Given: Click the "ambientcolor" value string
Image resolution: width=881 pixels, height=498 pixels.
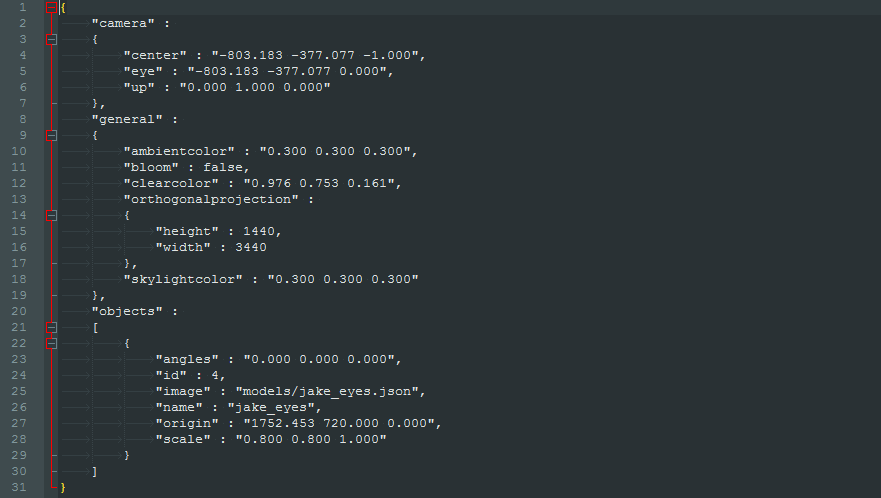Looking at the screenshot, I should pyautogui.click(x=336, y=151).
